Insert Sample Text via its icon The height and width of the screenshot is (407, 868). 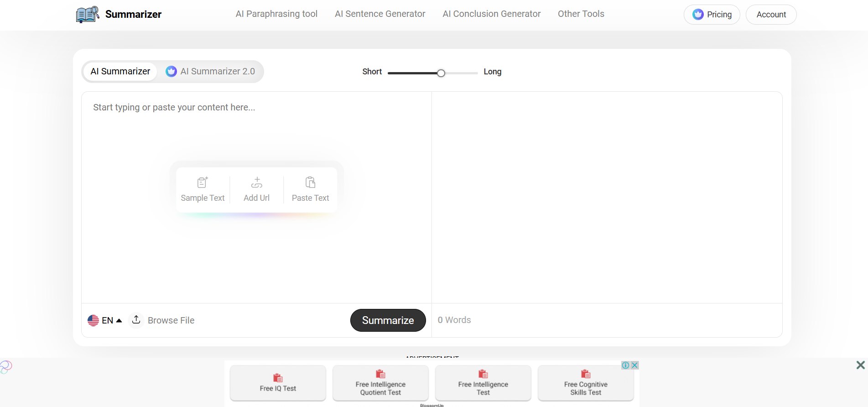(203, 183)
